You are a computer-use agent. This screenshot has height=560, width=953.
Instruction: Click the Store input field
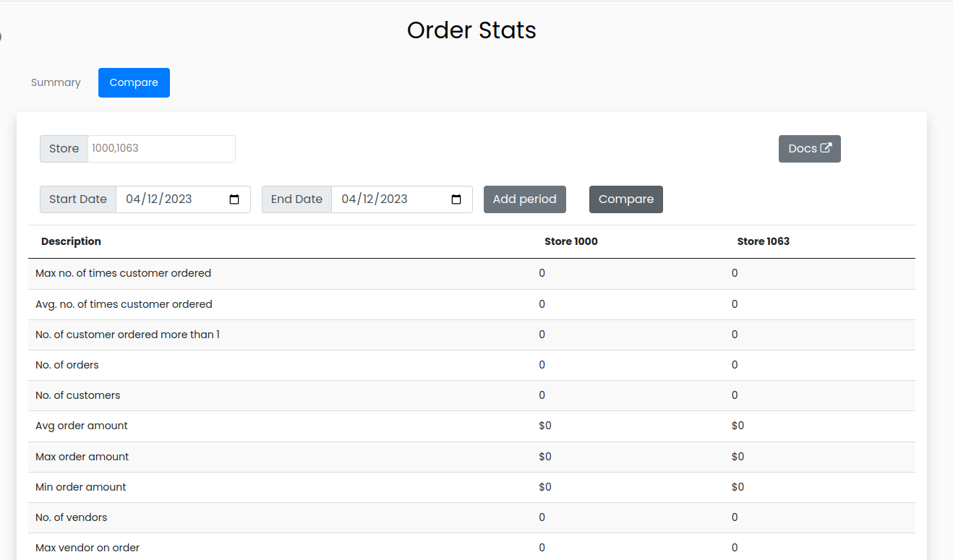coord(161,149)
